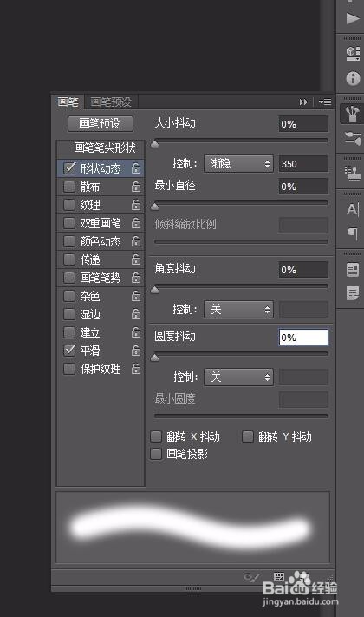This screenshot has width=364, height=617.
Task: Toggle the lock icon beside 传递
Action: [136, 259]
